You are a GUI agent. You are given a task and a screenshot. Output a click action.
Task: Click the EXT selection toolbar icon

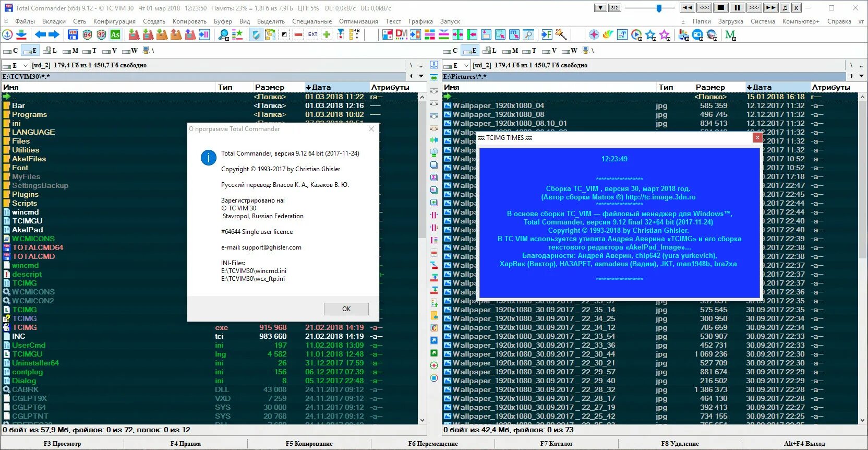(x=312, y=35)
